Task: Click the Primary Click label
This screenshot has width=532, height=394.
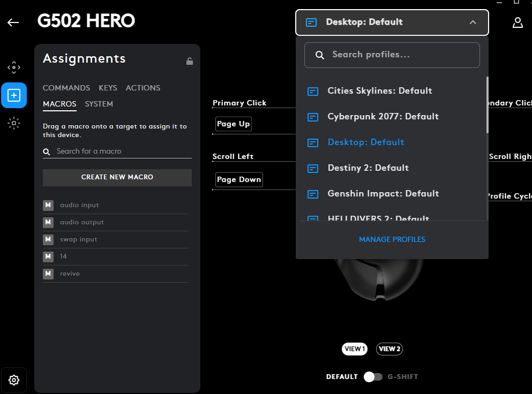Action: coord(239,103)
